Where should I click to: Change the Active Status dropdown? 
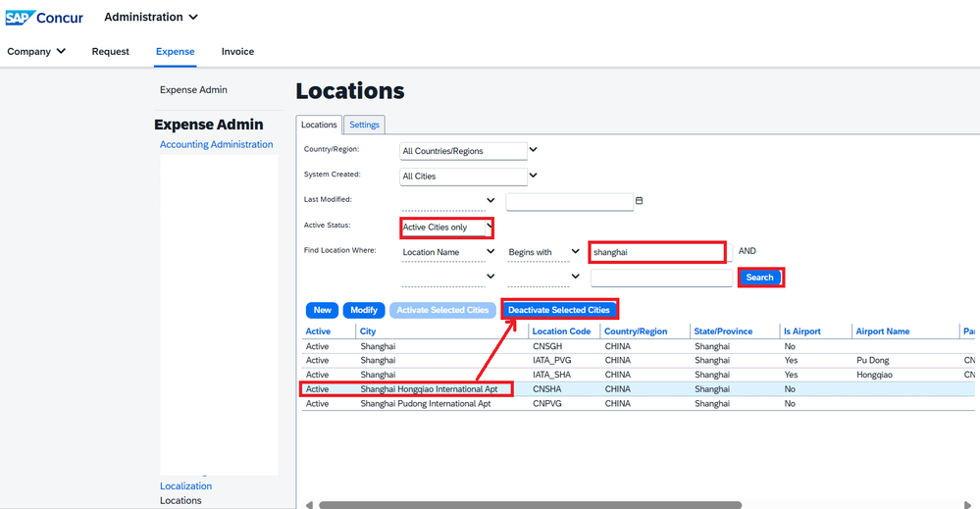tap(447, 228)
